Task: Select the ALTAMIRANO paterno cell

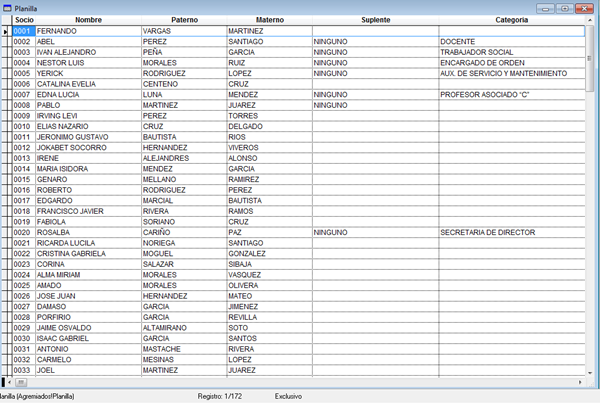Action: [184, 328]
